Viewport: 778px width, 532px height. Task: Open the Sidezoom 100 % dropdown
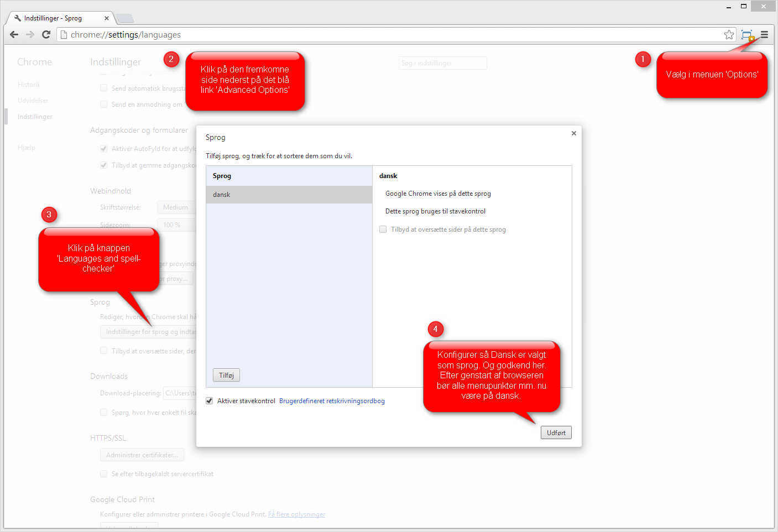click(x=176, y=225)
